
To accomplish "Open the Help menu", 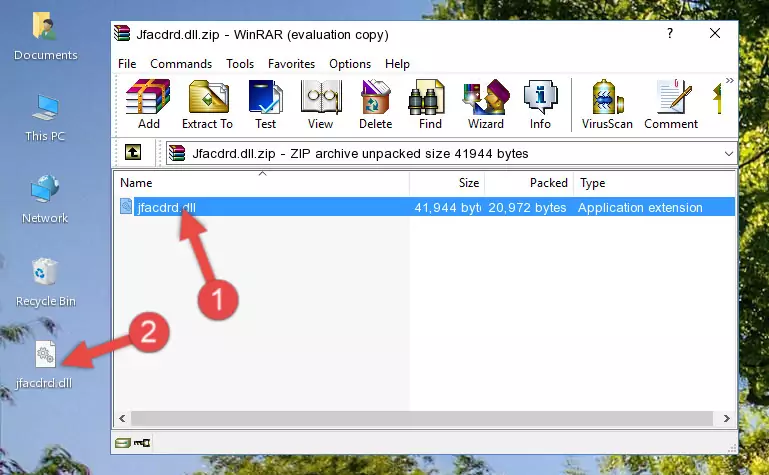I will (x=397, y=64).
